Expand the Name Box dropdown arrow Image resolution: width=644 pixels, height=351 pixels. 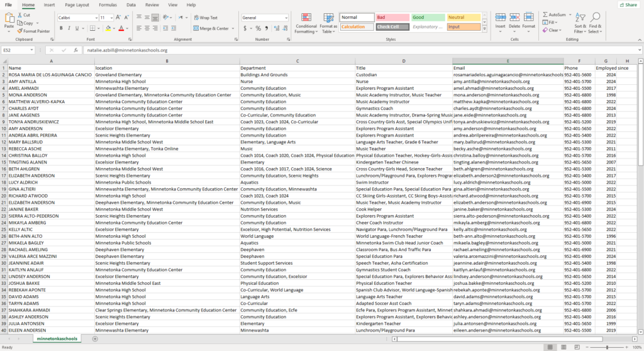point(31,50)
